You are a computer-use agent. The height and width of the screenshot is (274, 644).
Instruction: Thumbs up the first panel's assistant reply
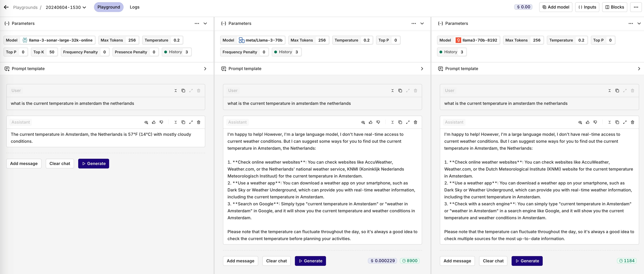pyautogui.click(x=154, y=122)
